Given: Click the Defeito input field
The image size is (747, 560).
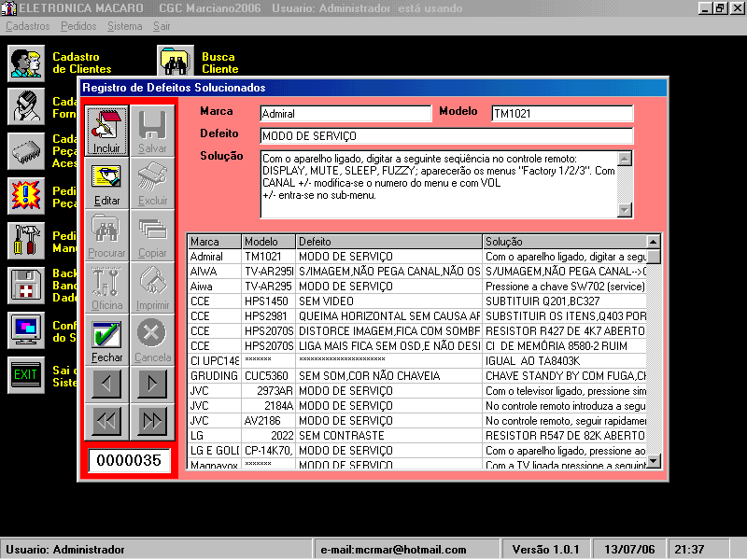Looking at the screenshot, I should [x=447, y=135].
